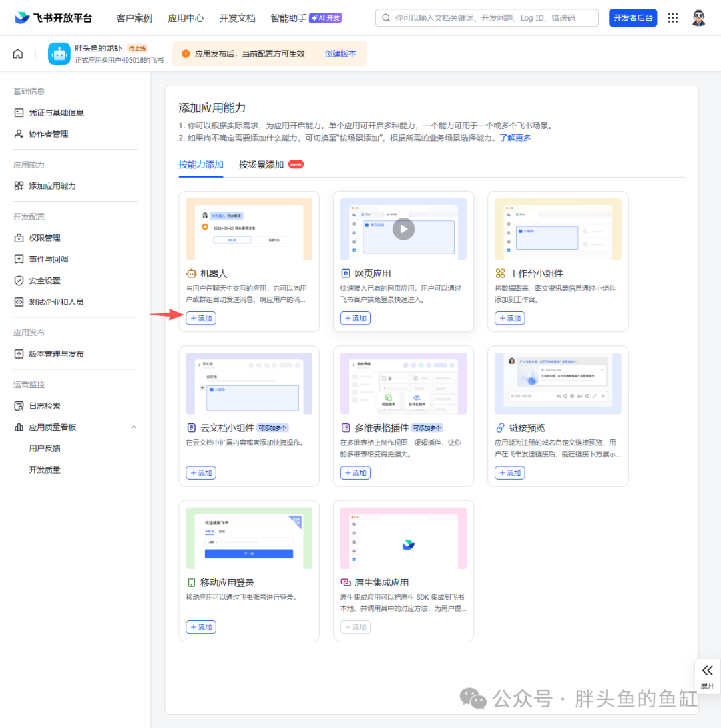
Task: Open 开发文档 in top navigation
Action: (x=237, y=18)
